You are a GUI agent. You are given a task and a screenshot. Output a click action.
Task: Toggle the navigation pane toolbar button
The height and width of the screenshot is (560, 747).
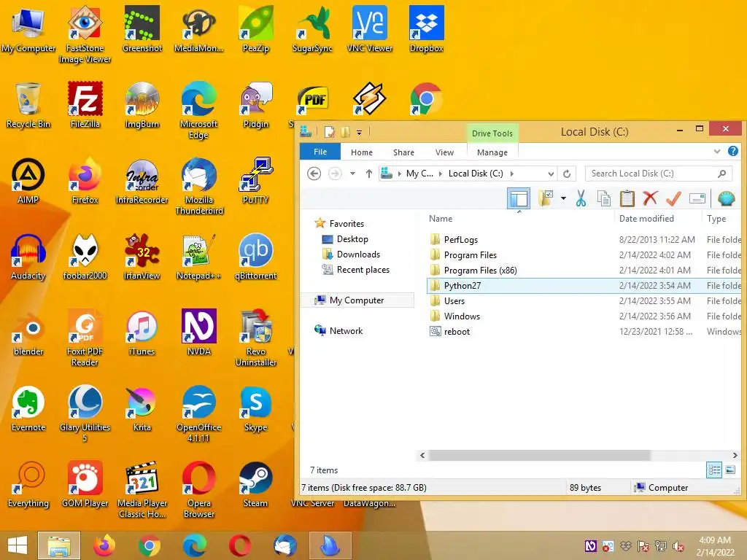[x=519, y=198]
